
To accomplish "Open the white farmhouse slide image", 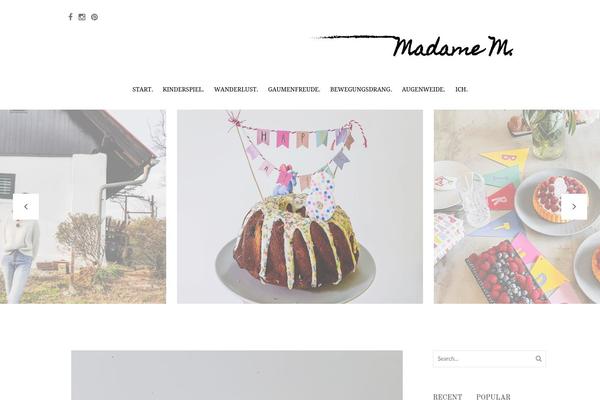I will pos(83,207).
